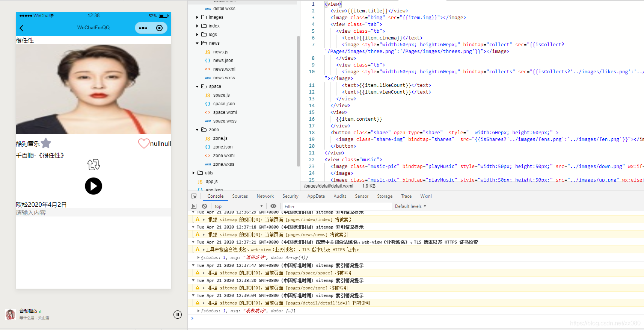Tap the comment input field
This screenshot has width=644, height=330.
pos(94,213)
